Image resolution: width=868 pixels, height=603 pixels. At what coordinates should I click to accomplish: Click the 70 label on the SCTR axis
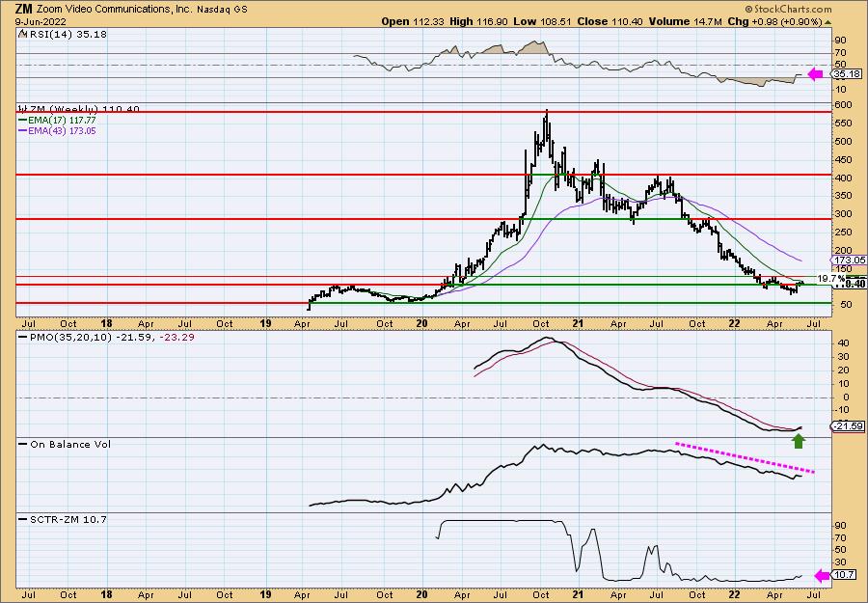pos(840,537)
